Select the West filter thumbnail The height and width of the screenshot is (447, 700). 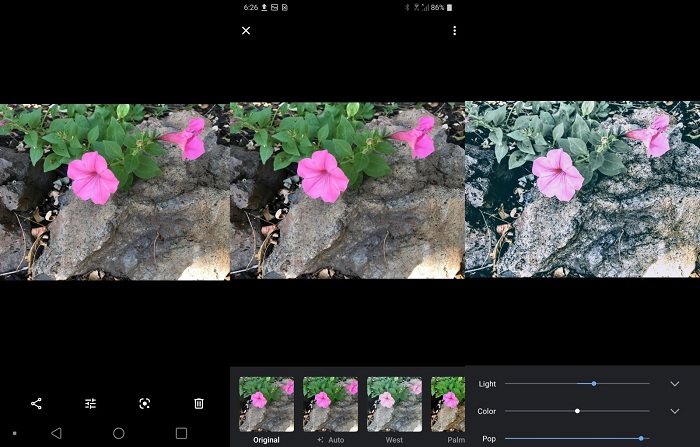(x=394, y=404)
